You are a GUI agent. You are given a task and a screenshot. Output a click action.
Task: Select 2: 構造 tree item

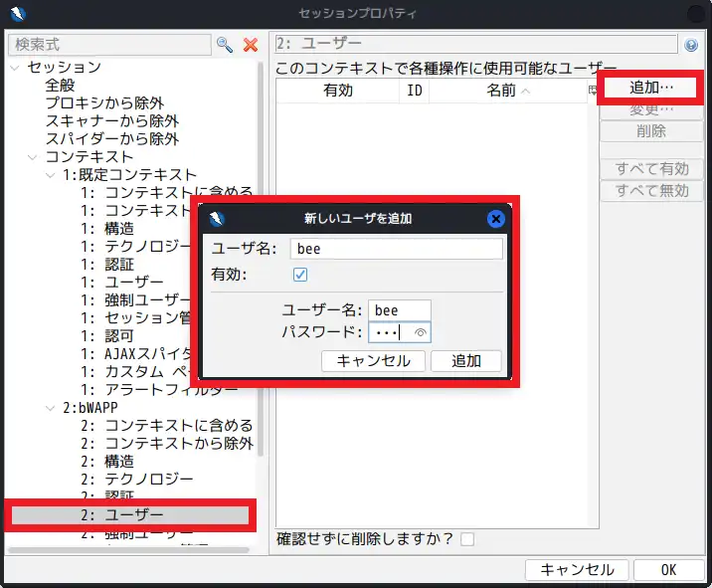click(x=107, y=462)
